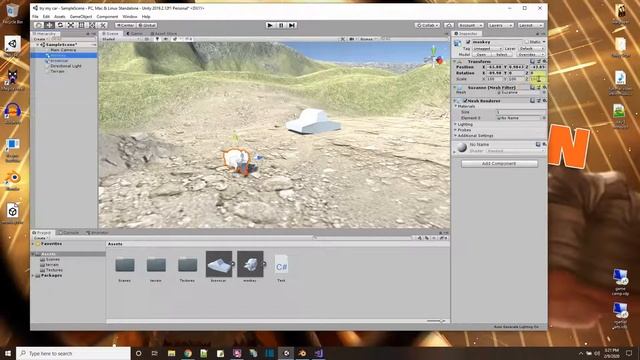Click the Step frame button
Image resolution: width=640 pixels, height=360 pixels.
click(291, 25)
